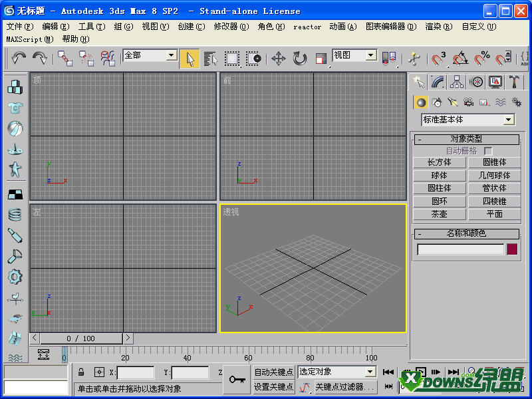Open the MAXScript(M) menu

pos(30,39)
